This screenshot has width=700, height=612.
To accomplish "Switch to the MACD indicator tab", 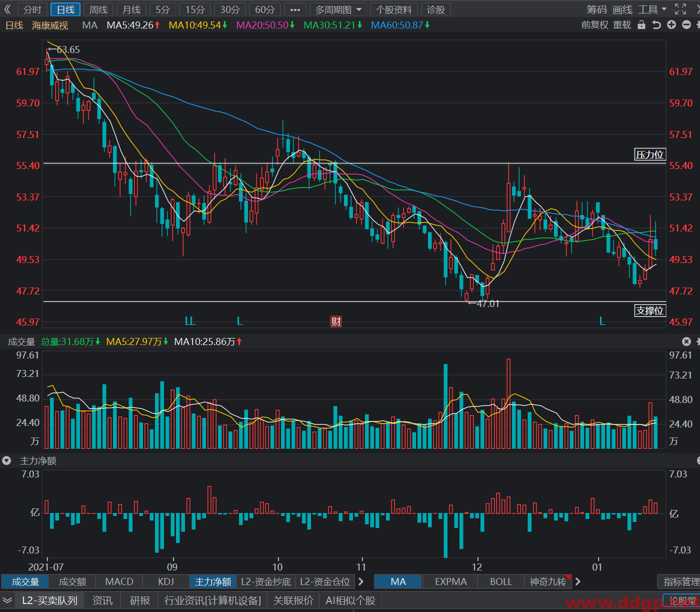I will (x=119, y=581).
